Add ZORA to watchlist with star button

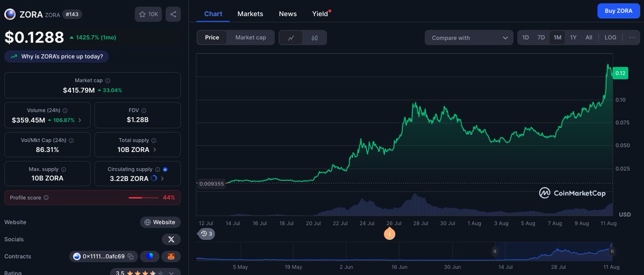(148, 15)
